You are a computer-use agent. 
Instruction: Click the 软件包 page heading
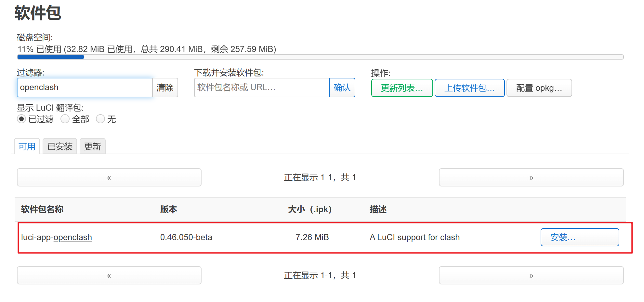[38, 13]
